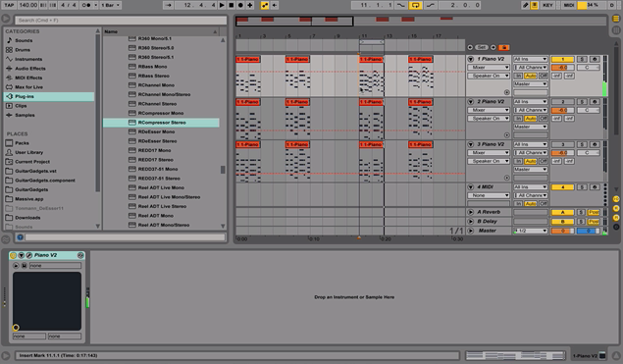Screen dimensions: 623x364
Task: Sort browser by Name column header
Action: 161,31
